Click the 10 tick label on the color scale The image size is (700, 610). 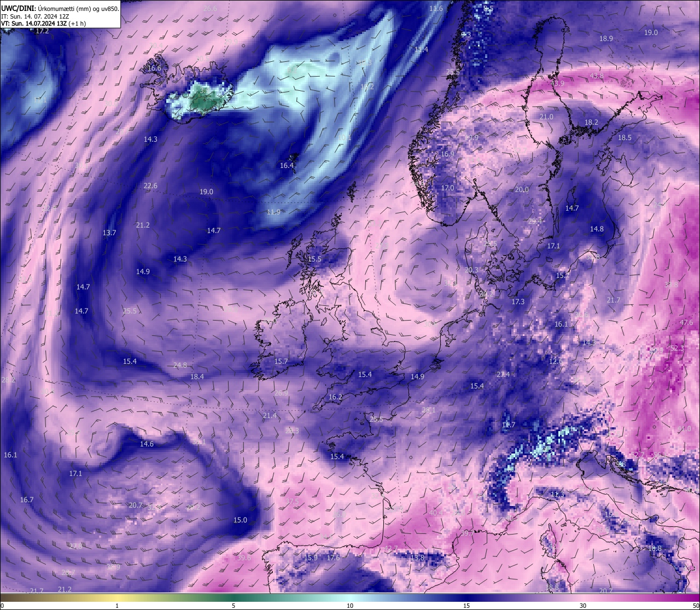(x=350, y=606)
